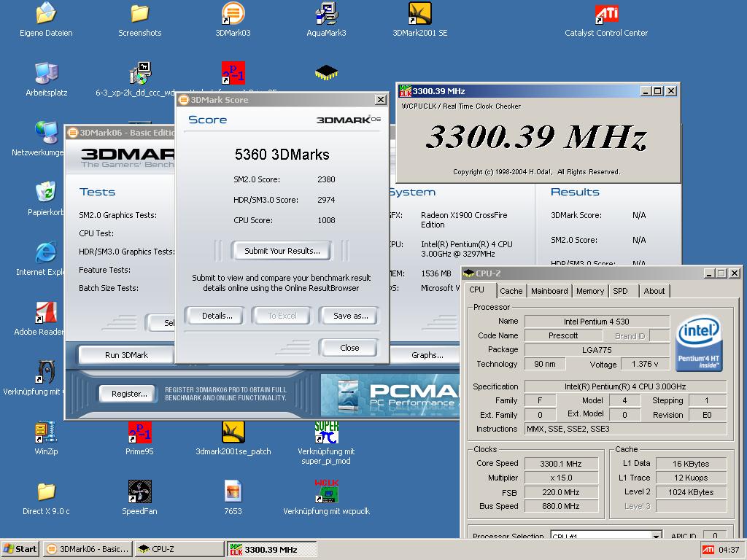Click the SM2.0 Score value 2380
747x560 pixels.
click(326, 179)
